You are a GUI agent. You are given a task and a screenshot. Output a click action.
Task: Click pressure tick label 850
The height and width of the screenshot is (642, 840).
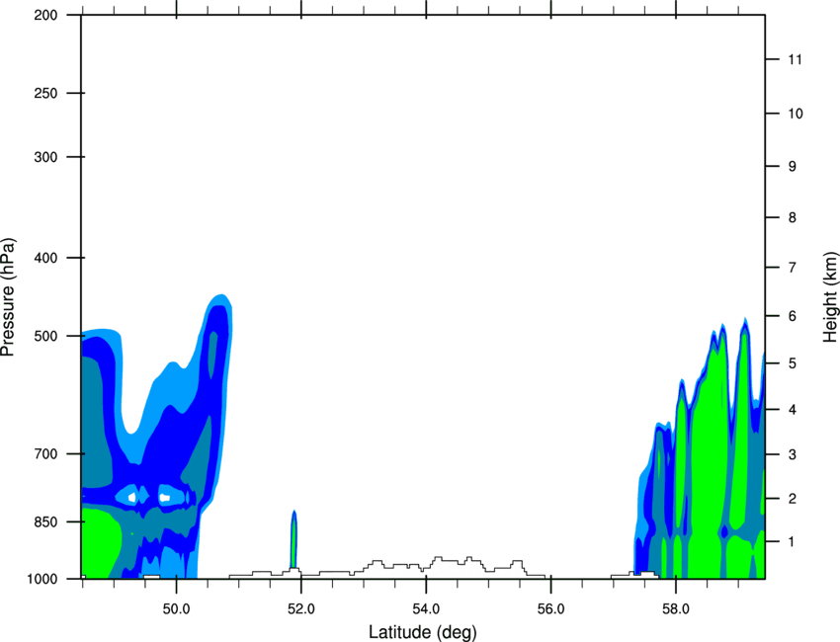pos(45,522)
